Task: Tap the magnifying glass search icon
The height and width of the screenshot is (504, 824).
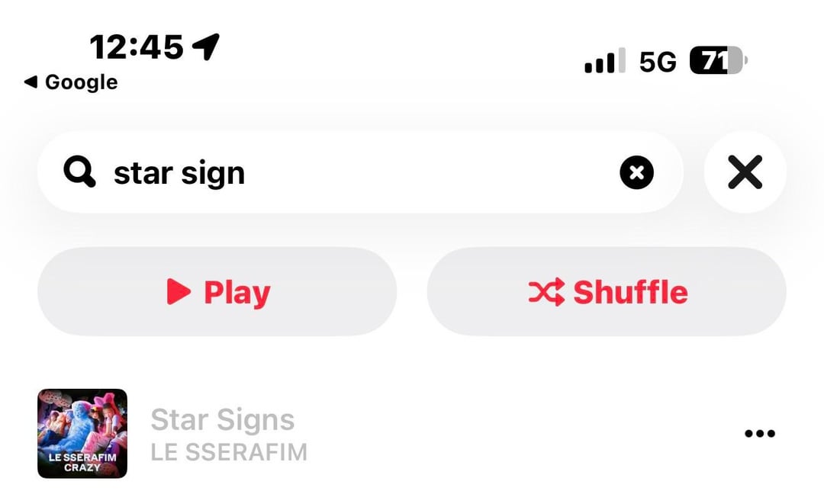Action: point(79,172)
